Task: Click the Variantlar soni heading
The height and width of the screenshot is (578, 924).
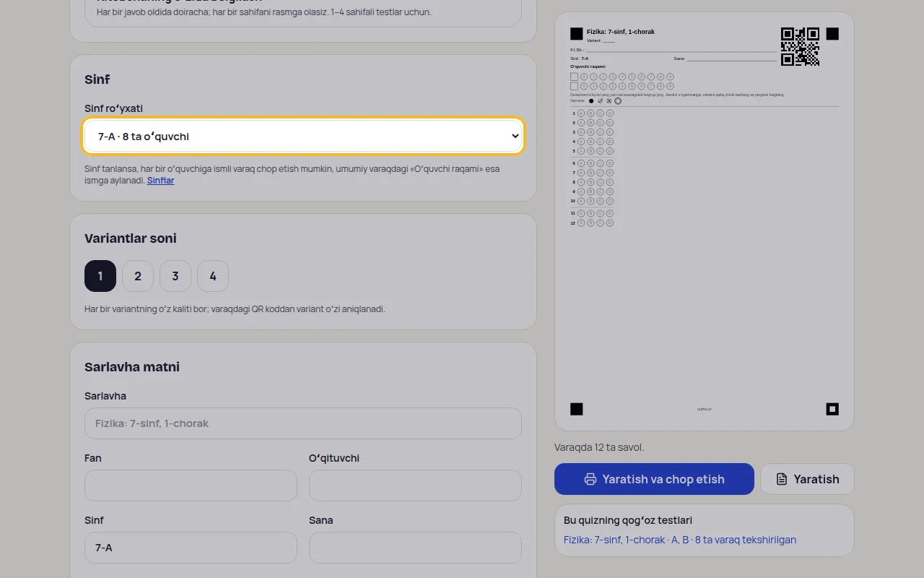Action: (131, 238)
